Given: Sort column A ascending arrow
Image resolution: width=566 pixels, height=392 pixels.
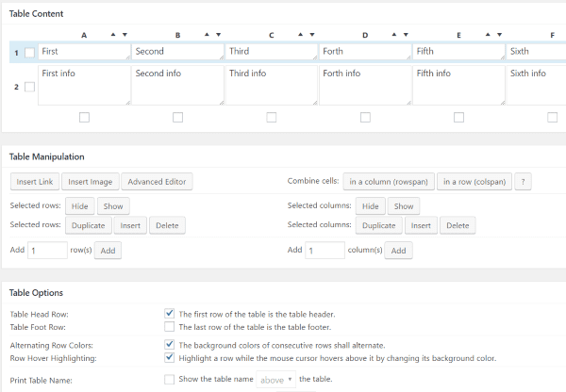Looking at the screenshot, I should click(x=113, y=35).
